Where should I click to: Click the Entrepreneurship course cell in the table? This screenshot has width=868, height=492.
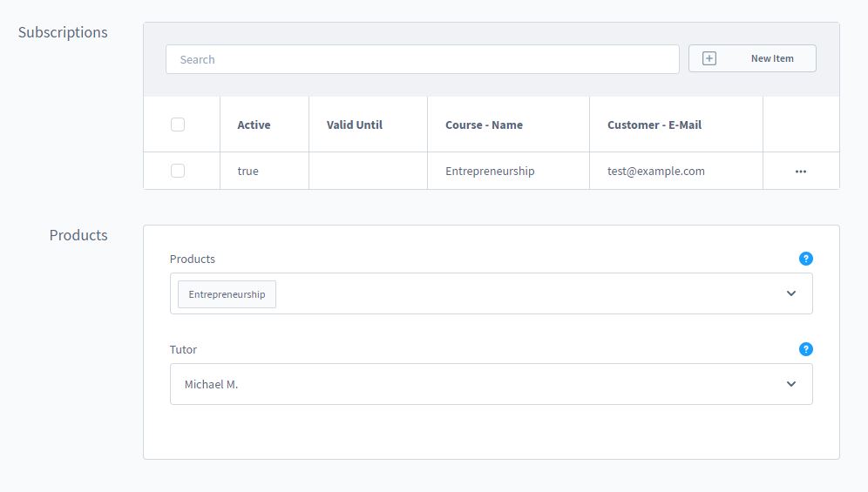[490, 171]
